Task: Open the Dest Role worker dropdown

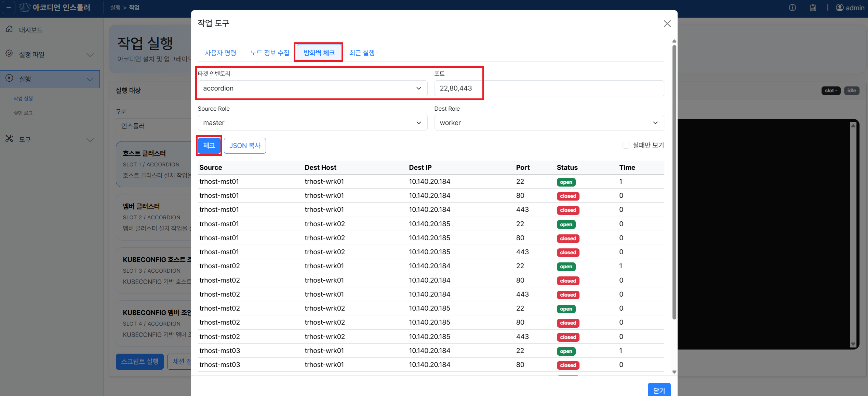Action: click(x=549, y=123)
